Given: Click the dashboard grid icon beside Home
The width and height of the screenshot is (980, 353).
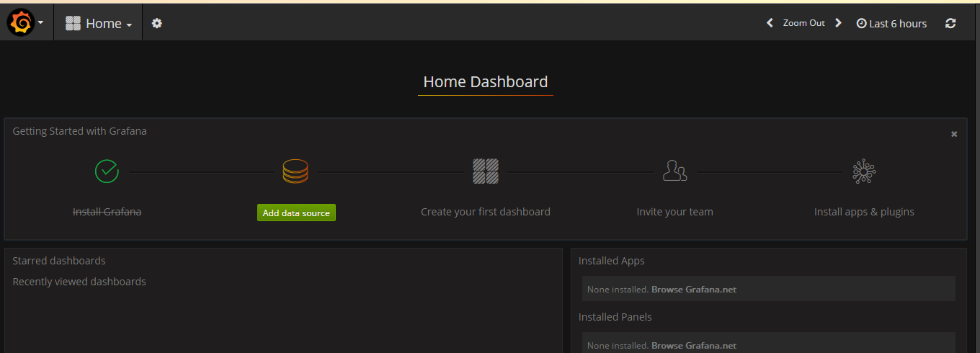Looking at the screenshot, I should (x=73, y=23).
